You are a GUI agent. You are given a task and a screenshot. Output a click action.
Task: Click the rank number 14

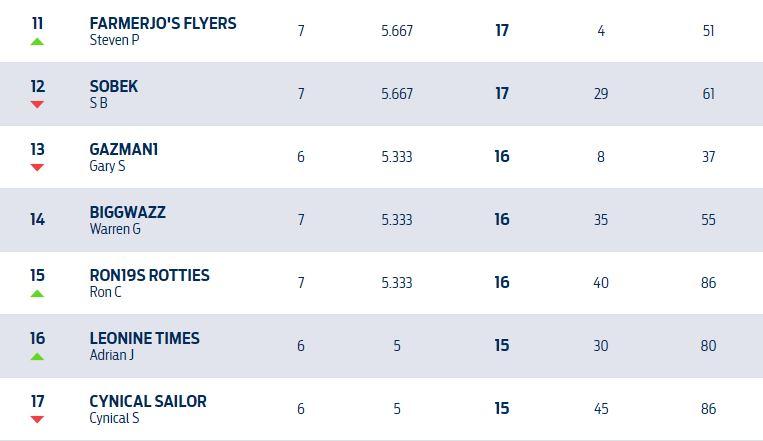pyautogui.click(x=37, y=219)
